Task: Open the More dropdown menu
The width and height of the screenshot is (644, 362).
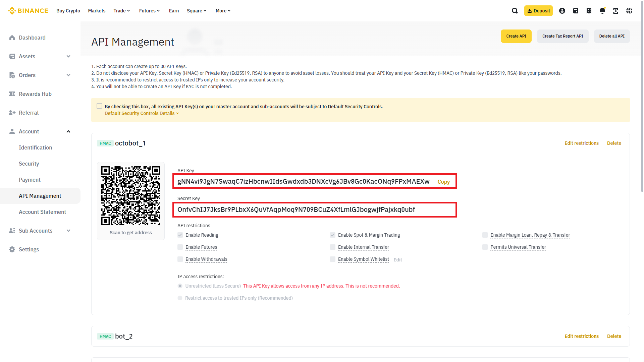Action: [x=223, y=11]
